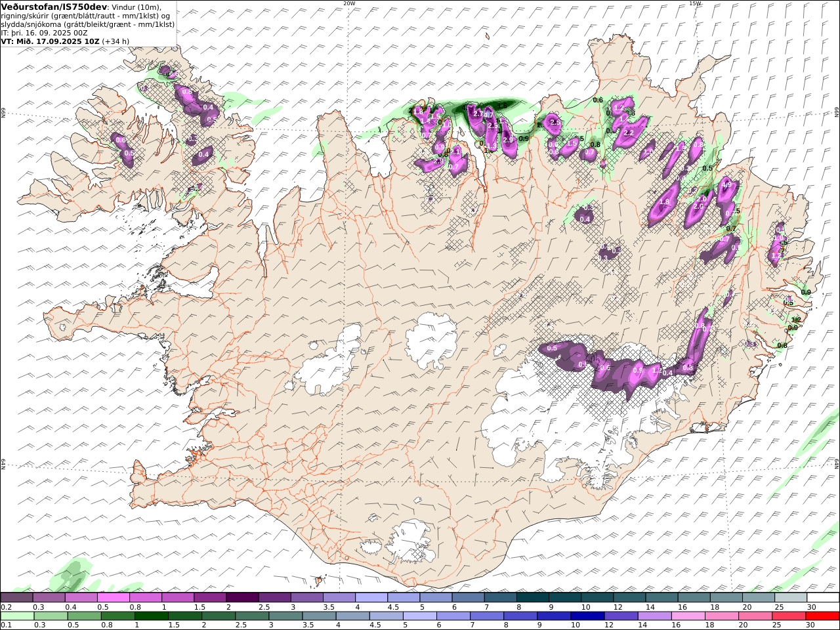
Task: Click the 'IT: þri. 16. 09. 2025 00Z' line
Action: (45, 33)
